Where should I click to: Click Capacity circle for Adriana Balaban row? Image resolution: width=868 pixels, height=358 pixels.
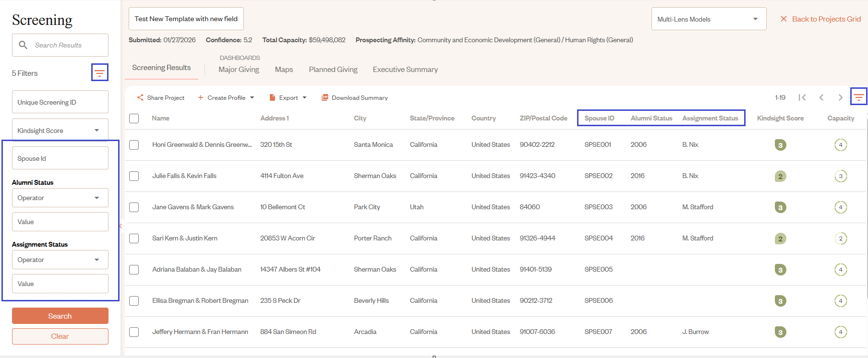coord(841,270)
